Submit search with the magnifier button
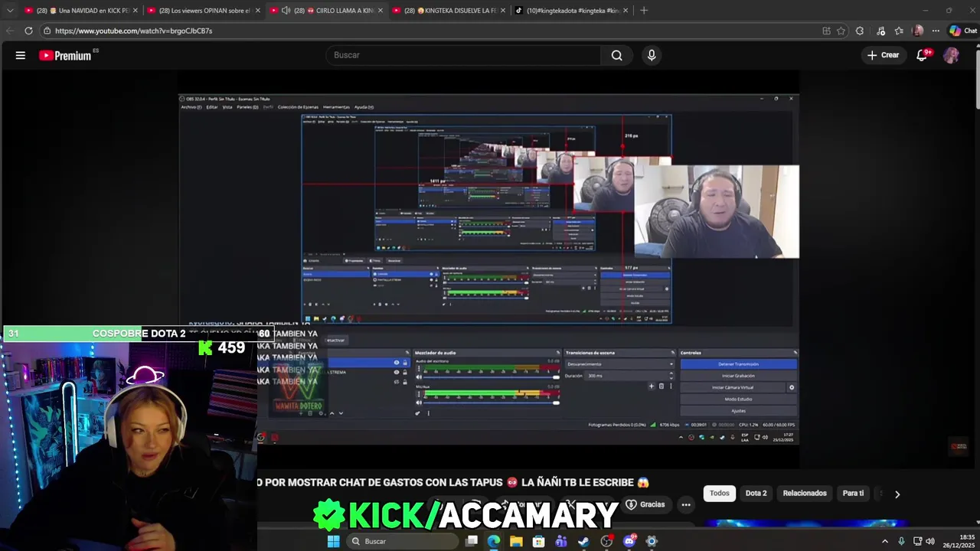This screenshot has width=980, height=551. pos(616,55)
